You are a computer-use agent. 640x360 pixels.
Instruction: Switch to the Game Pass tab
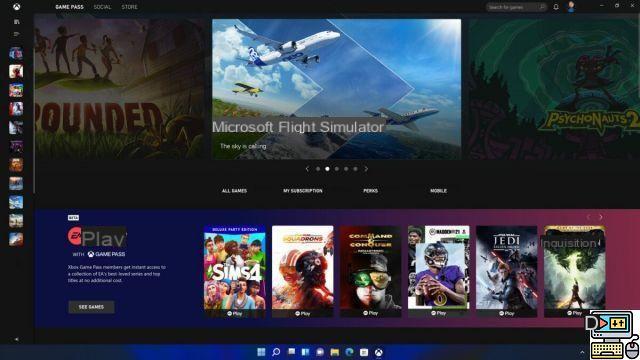69,7
